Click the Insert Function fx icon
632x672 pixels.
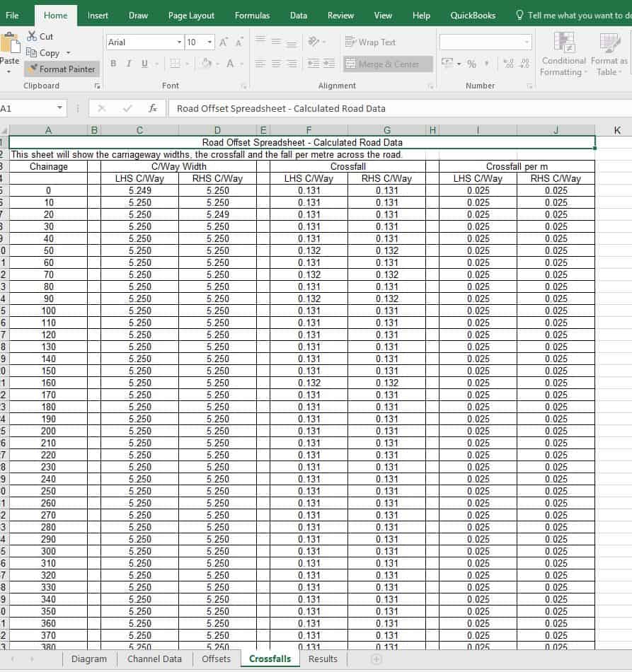point(153,108)
